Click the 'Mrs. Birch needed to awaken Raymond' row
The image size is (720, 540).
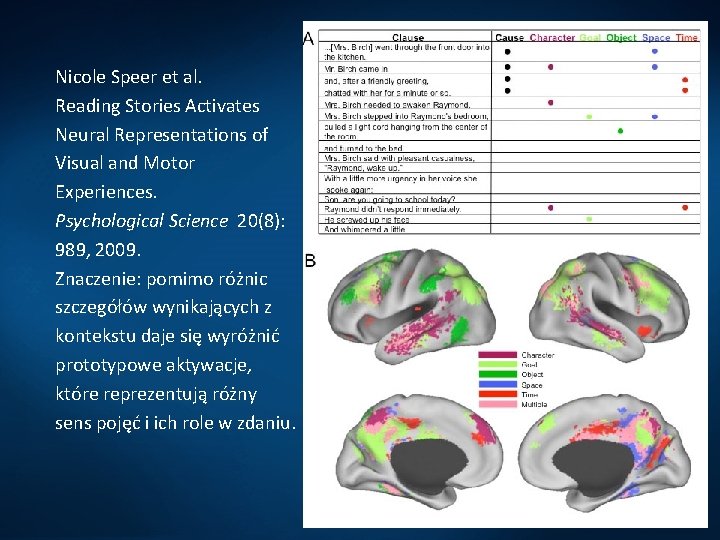(509, 103)
